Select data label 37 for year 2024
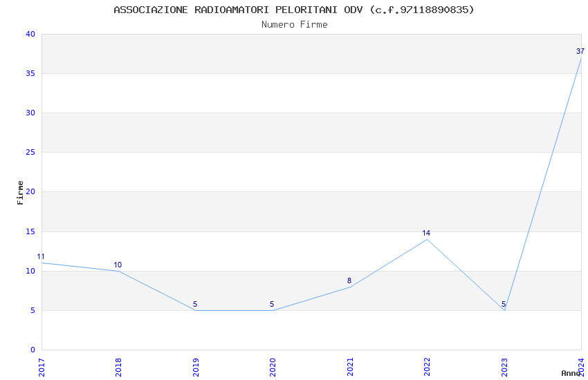 click(x=580, y=51)
